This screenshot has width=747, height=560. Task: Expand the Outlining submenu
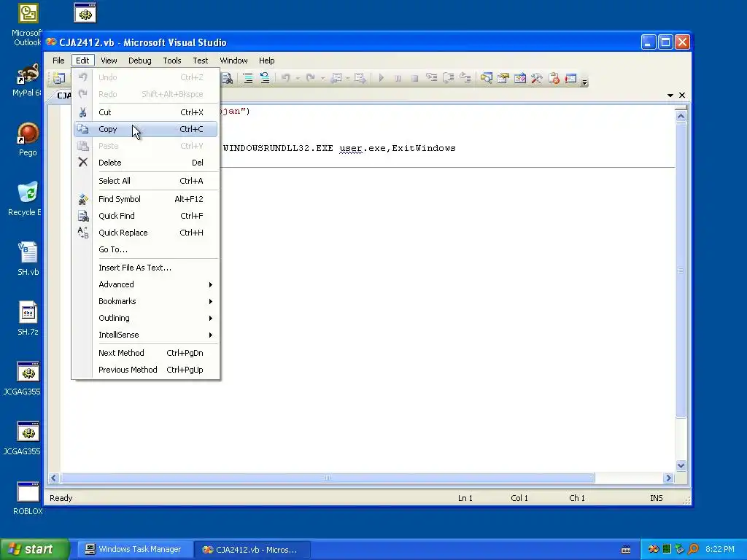pos(145,318)
